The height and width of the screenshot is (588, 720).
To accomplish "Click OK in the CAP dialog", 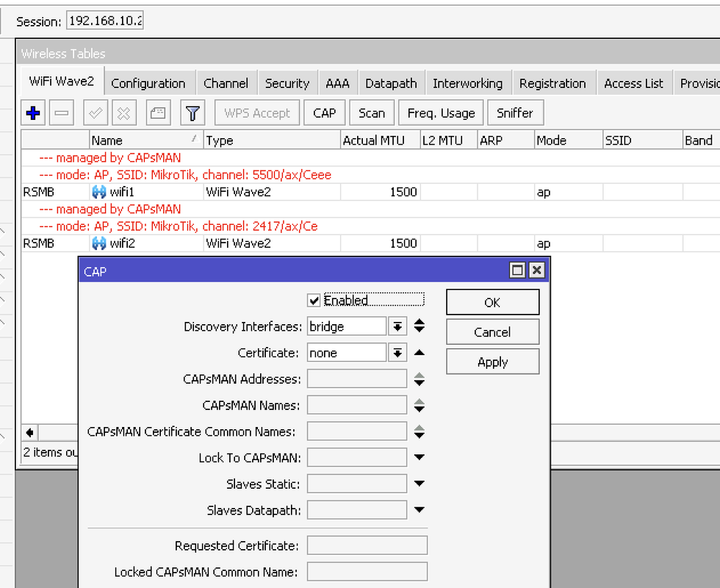I will click(493, 302).
